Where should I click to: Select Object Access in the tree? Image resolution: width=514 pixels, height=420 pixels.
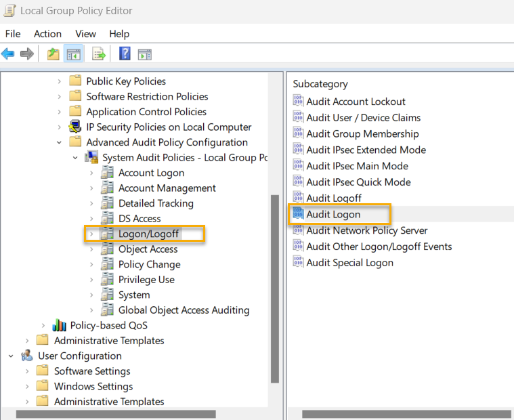click(x=148, y=249)
